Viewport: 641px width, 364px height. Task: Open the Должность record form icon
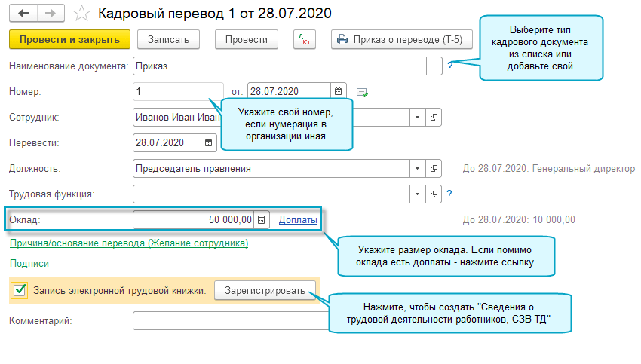pyautogui.click(x=434, y=169)
